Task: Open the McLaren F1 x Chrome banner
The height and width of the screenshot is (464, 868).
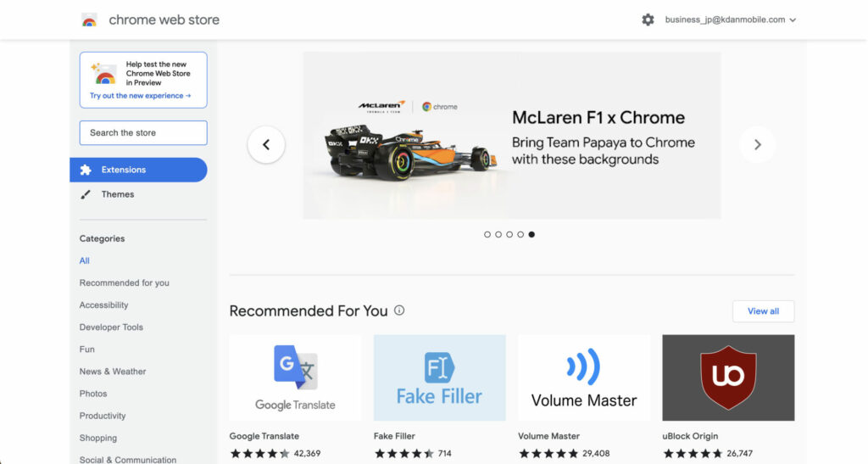Action: coord(512,136)
